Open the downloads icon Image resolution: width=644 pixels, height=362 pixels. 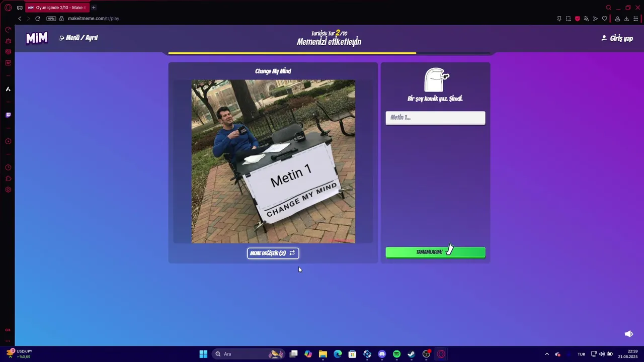626,19
